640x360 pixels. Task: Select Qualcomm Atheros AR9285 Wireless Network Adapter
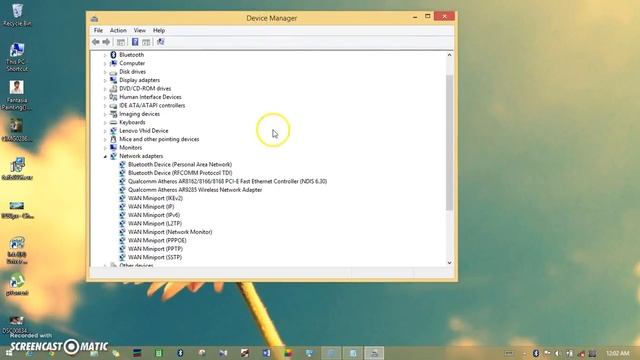click(195, 190)
